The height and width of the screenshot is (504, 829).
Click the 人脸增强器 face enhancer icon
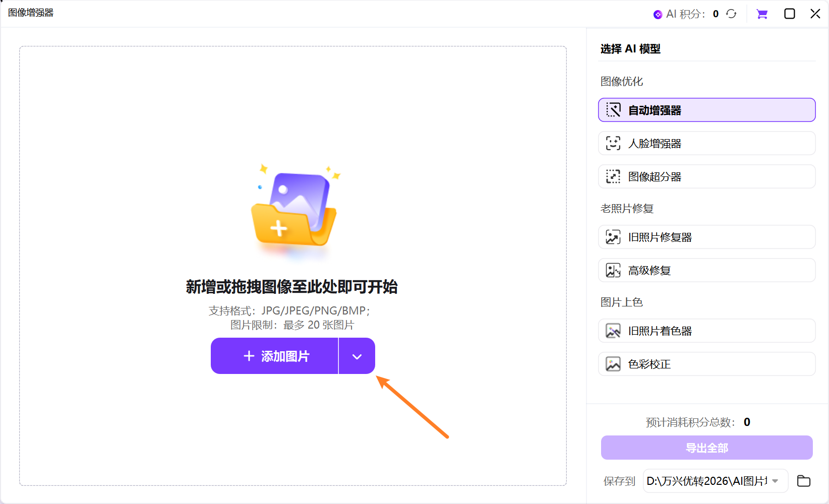pyautogui.click(x=613, y=143)
